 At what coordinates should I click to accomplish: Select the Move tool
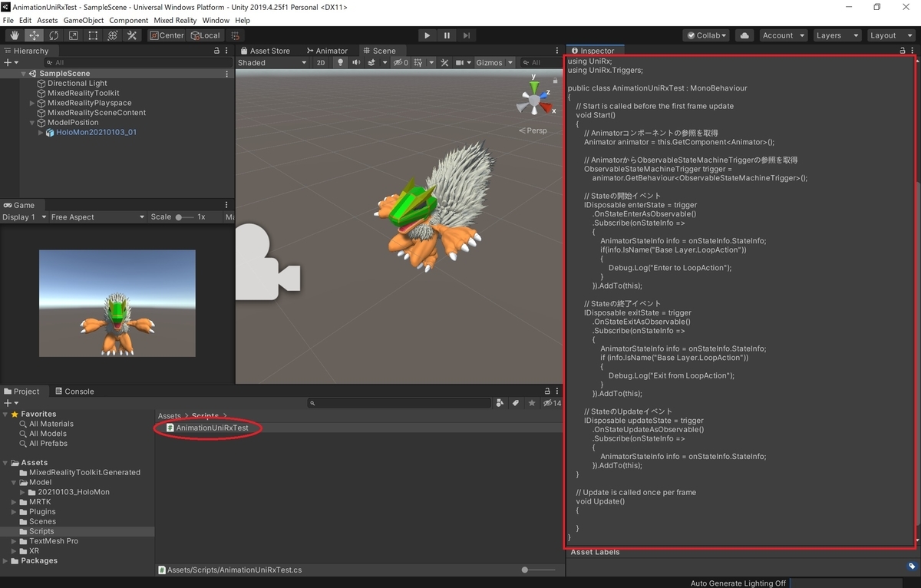click(35, 35)
